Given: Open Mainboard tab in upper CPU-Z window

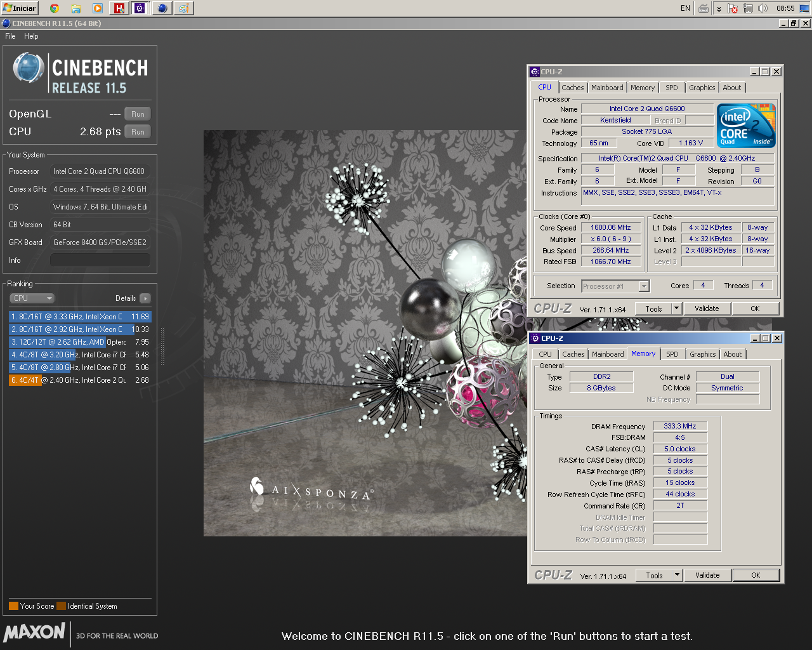Looking at the screenshot, I should tap(607, 88).
